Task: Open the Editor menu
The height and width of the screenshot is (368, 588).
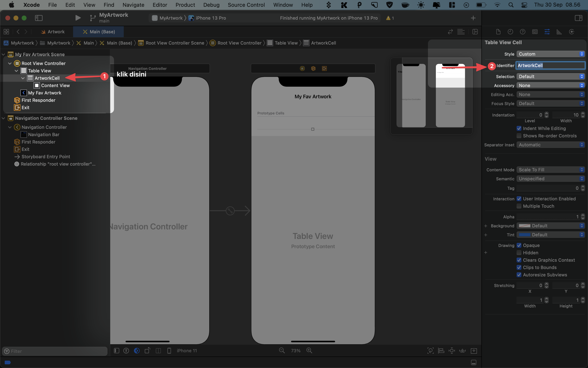Action: click(x=160, y=5)
